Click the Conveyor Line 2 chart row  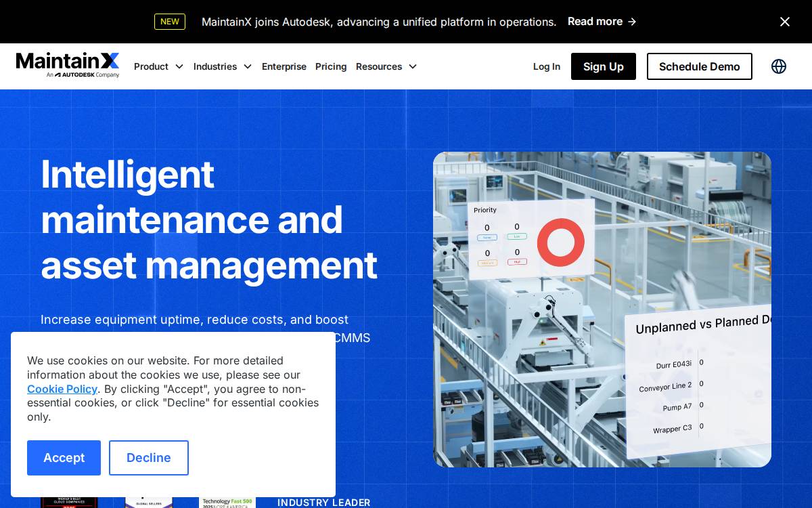tap(671, 386)
